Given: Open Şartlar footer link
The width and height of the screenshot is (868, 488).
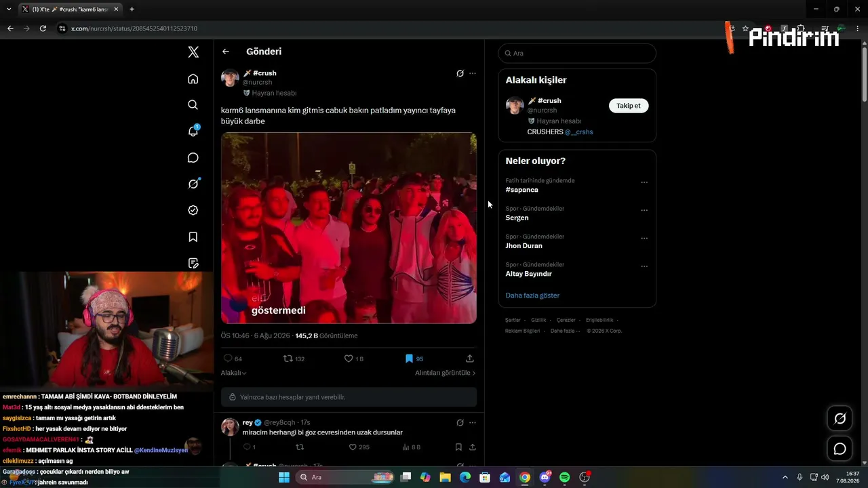Looking at the screenshot, I should (513, 320).
